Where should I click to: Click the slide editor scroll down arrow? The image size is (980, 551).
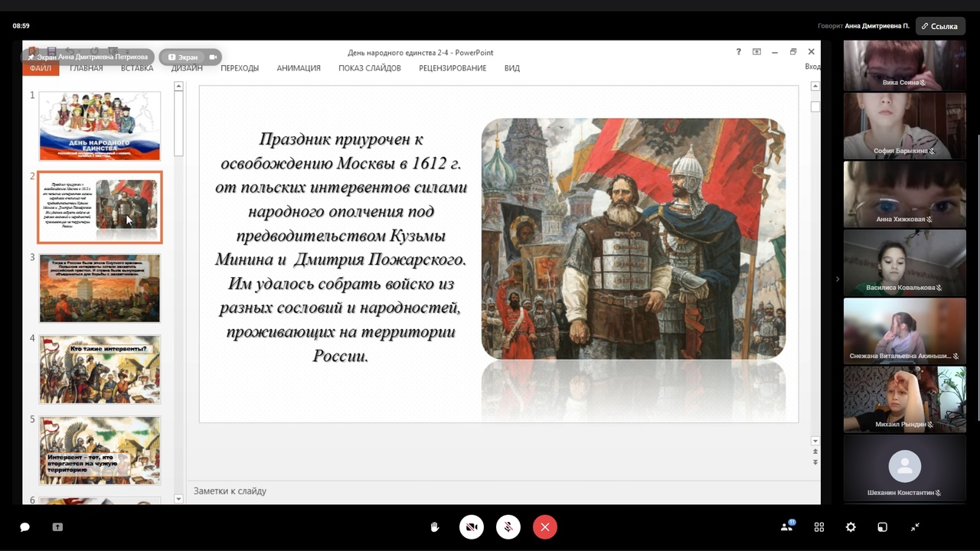tap(815, 442)
